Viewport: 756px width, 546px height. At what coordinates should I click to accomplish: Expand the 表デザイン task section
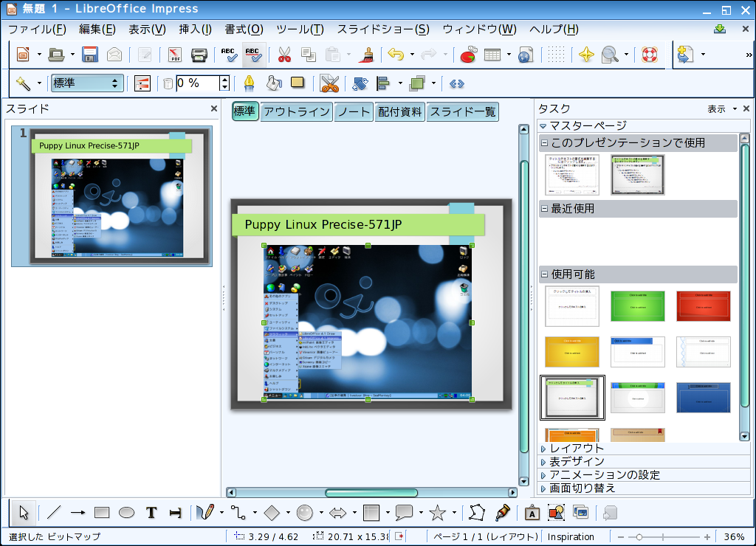(x=543, y=462)
